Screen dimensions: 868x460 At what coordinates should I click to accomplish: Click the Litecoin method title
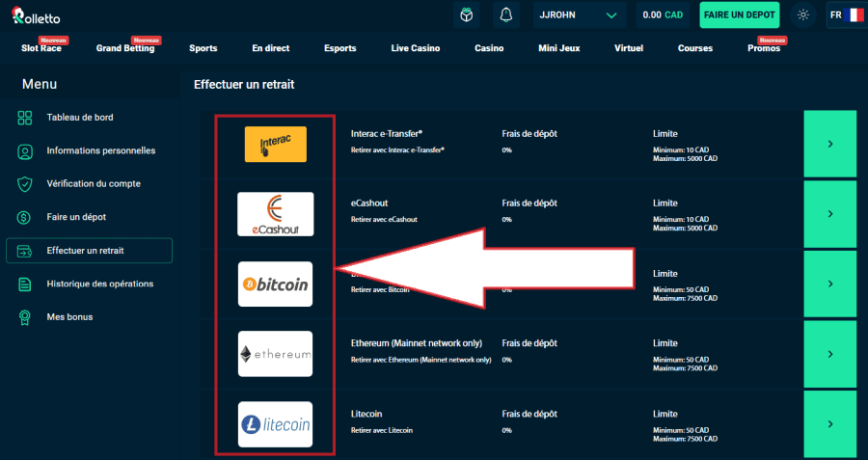point(366,414)
